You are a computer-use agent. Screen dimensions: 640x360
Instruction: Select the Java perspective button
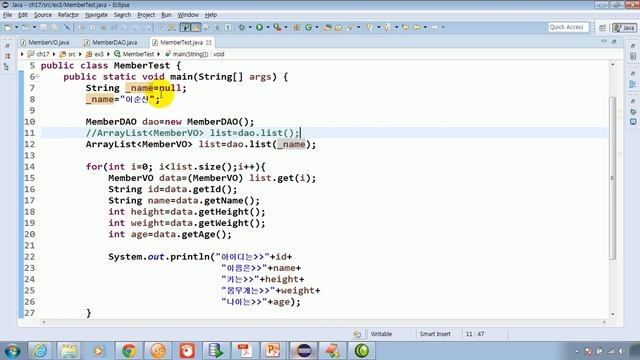624,28
